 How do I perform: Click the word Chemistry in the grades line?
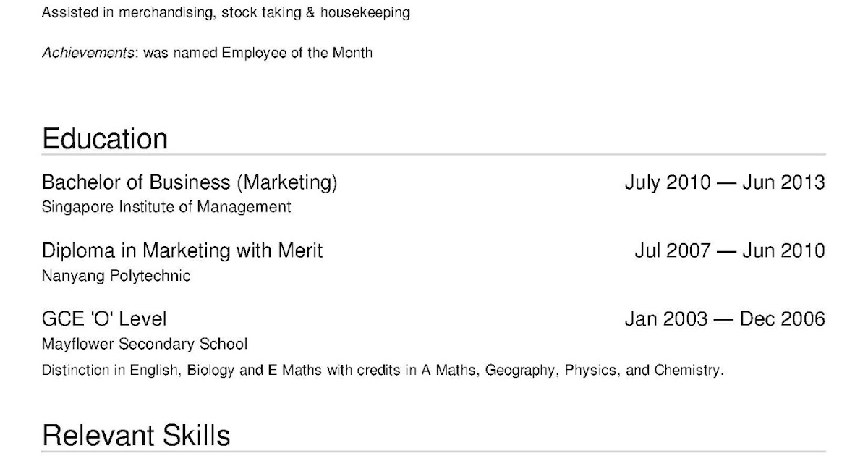(688, 371)
